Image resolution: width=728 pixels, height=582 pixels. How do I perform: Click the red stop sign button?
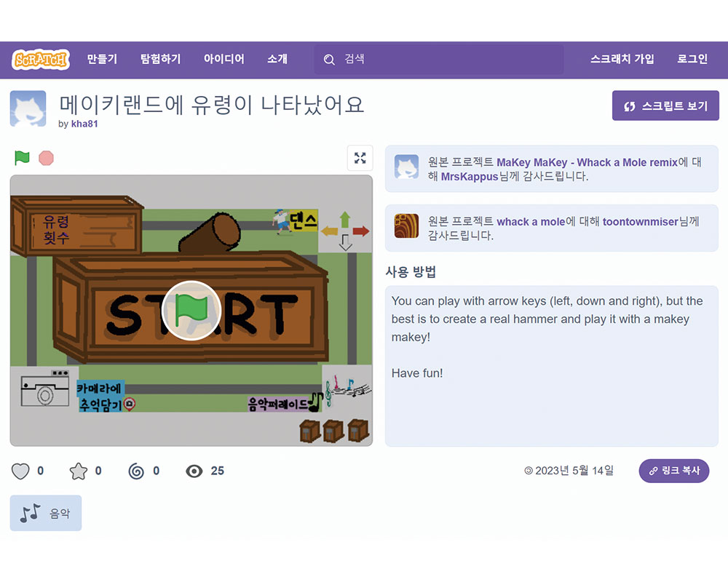pyautogui.click(x=46, y=159)
